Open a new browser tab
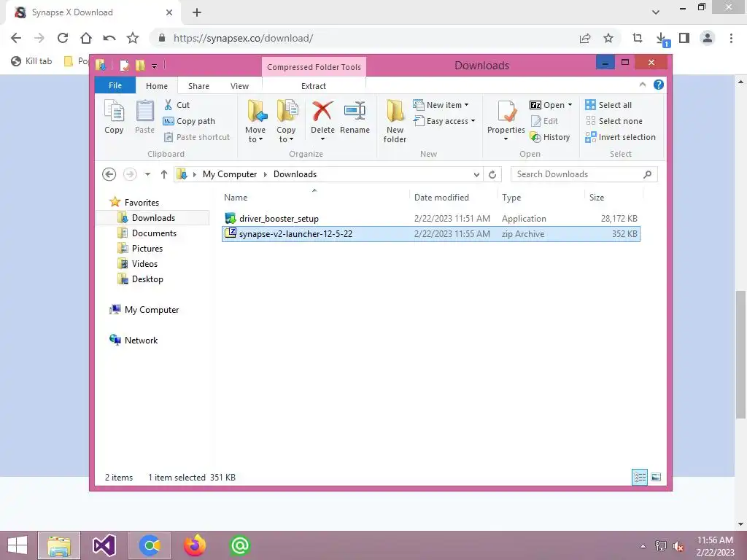This screenshot has height=560, width=747. pos(197,12)
